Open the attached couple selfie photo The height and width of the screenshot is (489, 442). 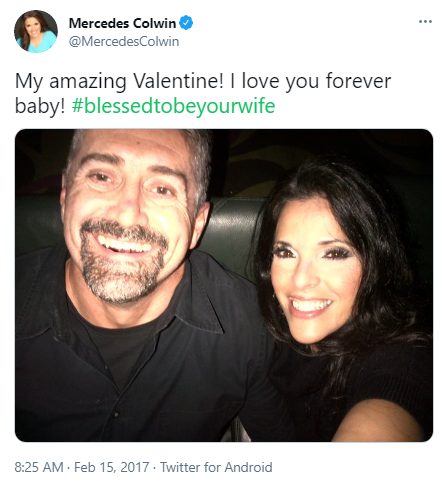point(224,285)
